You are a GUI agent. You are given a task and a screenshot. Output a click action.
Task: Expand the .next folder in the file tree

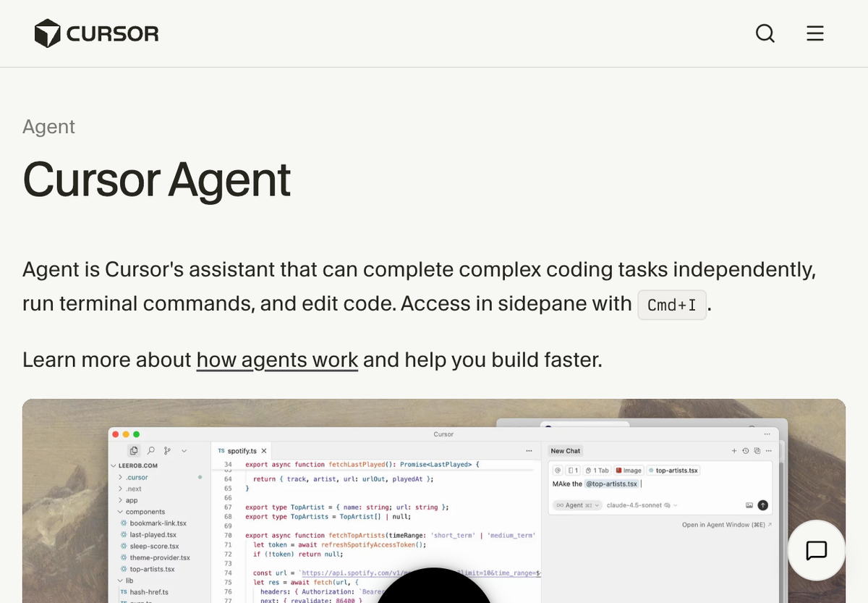point(134,489)
